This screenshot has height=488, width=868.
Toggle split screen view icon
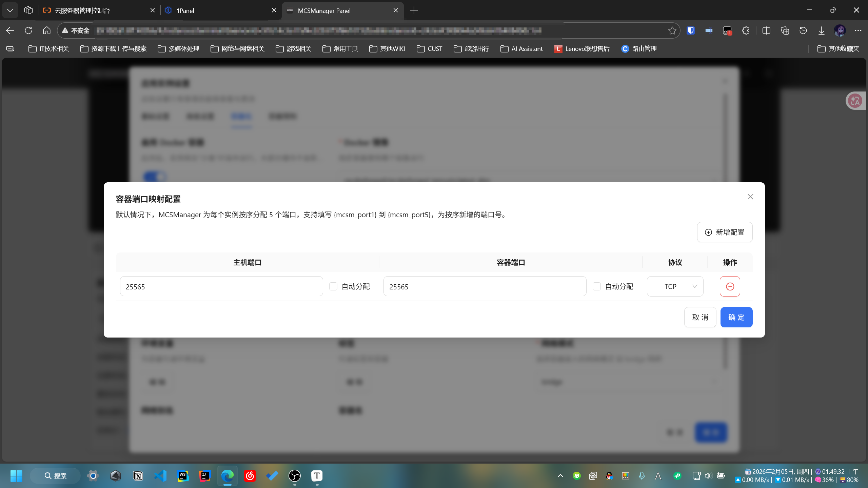click(x=766, y=30)
